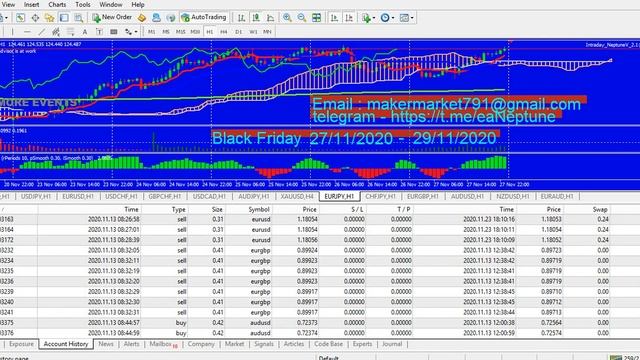Expand the Indicators dropdown arrow
This screenshot has height=360, width=640.
click(x=373, y=18)
